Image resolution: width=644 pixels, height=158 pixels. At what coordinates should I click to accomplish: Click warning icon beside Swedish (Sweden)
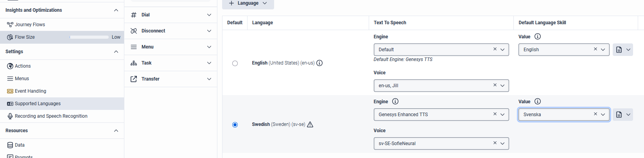tap(310, 124)
